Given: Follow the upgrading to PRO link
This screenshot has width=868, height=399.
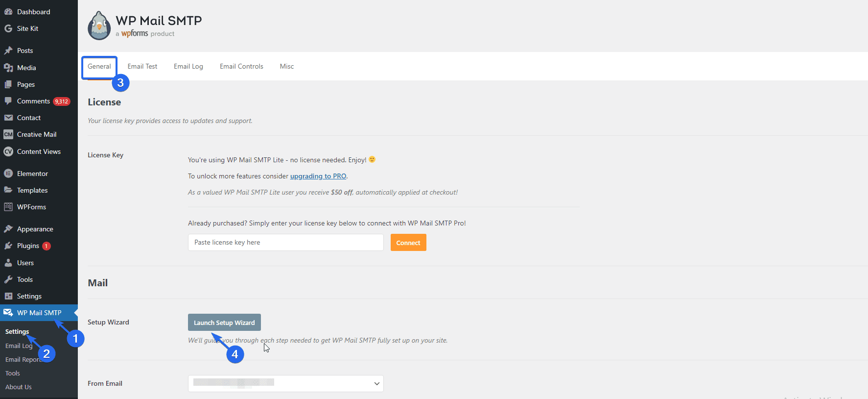Looking at the screenshot, I should pos(318,176).
